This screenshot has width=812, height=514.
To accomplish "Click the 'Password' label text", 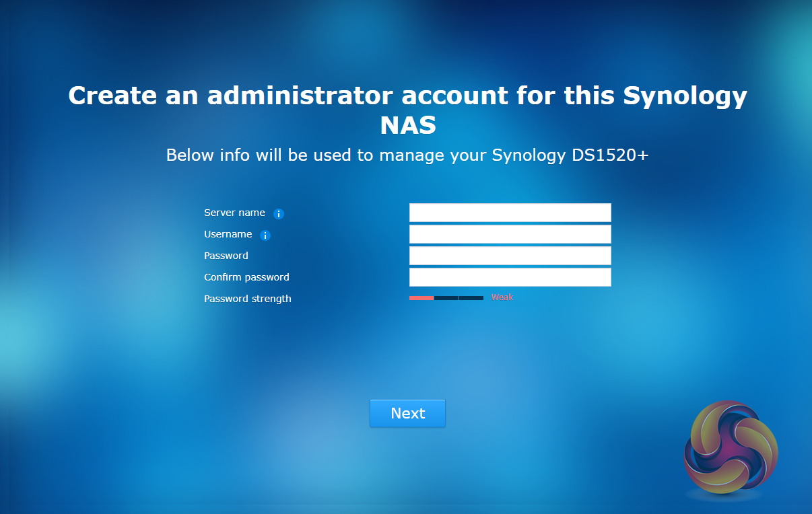I will pyautogui.click(x=226, y=256).
